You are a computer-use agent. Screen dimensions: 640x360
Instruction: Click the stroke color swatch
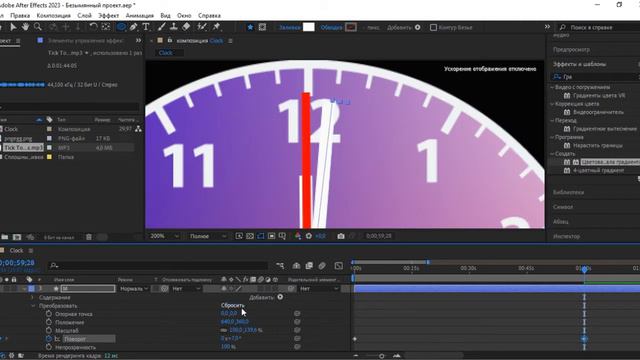click(351, 27)
